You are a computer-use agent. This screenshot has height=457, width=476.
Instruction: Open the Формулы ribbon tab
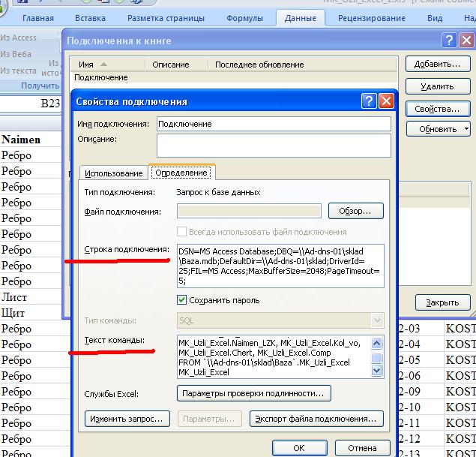[244, 18]
